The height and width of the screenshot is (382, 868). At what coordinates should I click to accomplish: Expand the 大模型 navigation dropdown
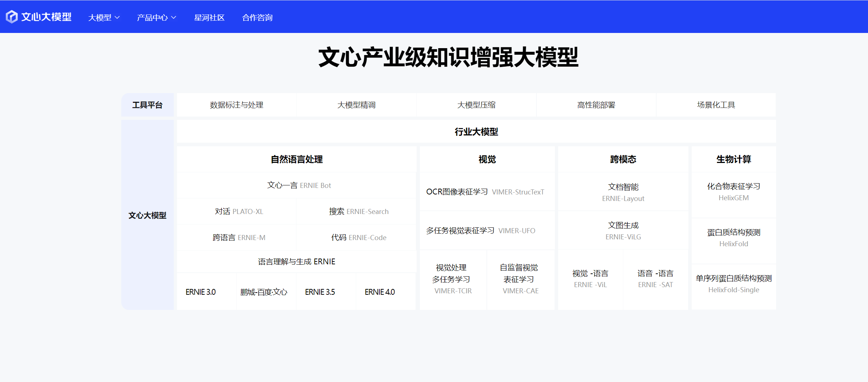click(104, 17)
